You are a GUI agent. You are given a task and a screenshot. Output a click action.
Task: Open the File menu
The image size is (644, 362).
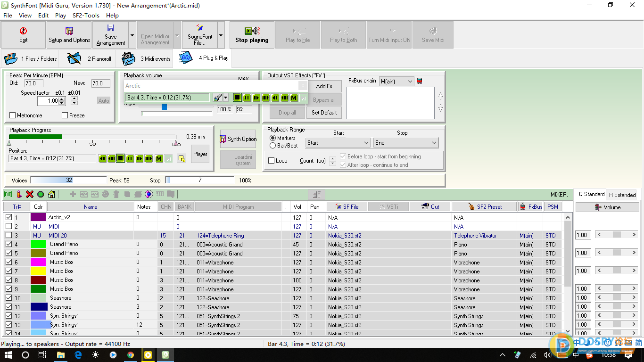(8, 15)
